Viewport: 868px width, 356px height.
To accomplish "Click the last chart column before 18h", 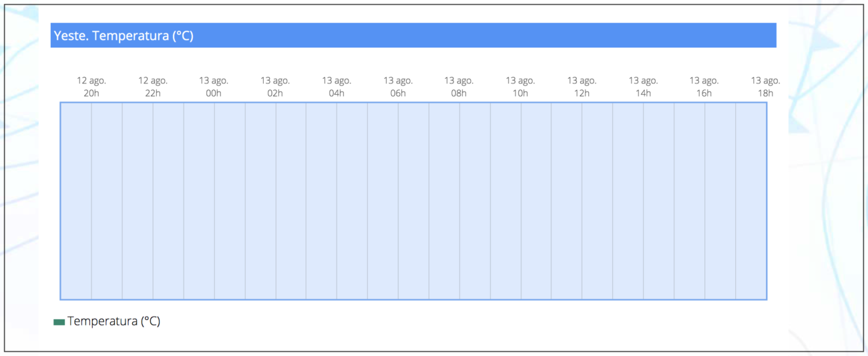I will (751, 201).
